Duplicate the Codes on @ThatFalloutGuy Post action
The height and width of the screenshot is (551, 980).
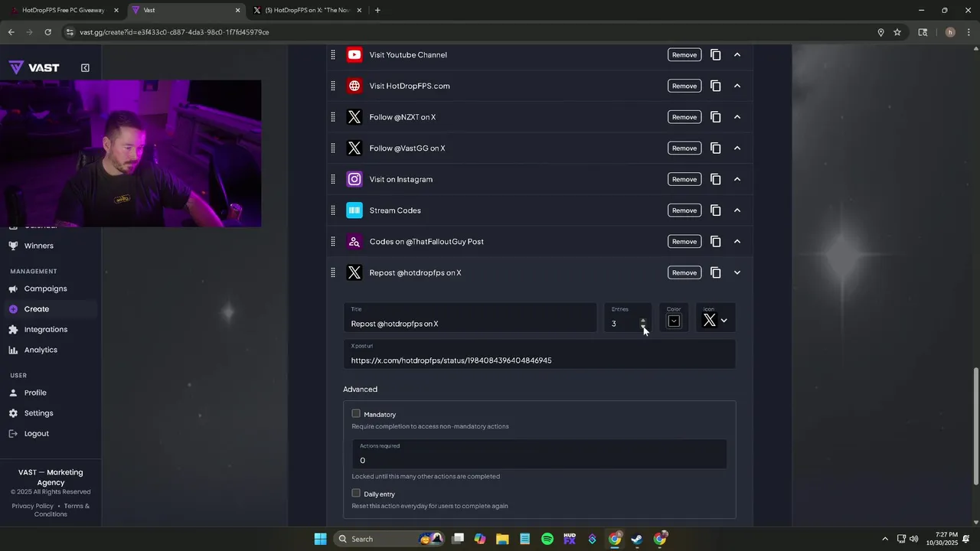click(715, 242)
